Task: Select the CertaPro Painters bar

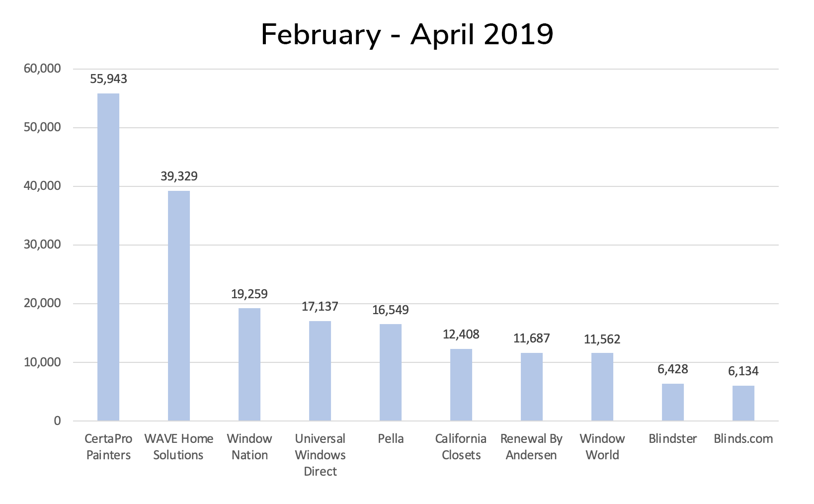Action: click(108, 257)
